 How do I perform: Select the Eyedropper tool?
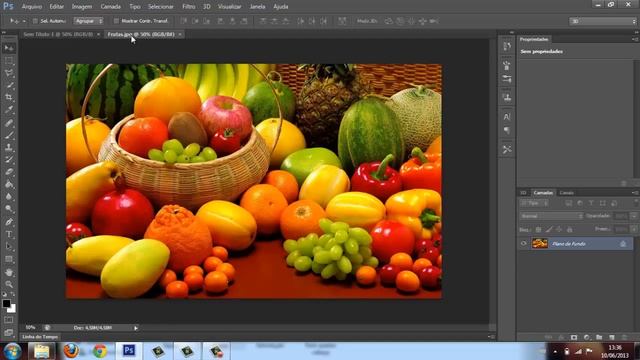(x=9, y=110)
